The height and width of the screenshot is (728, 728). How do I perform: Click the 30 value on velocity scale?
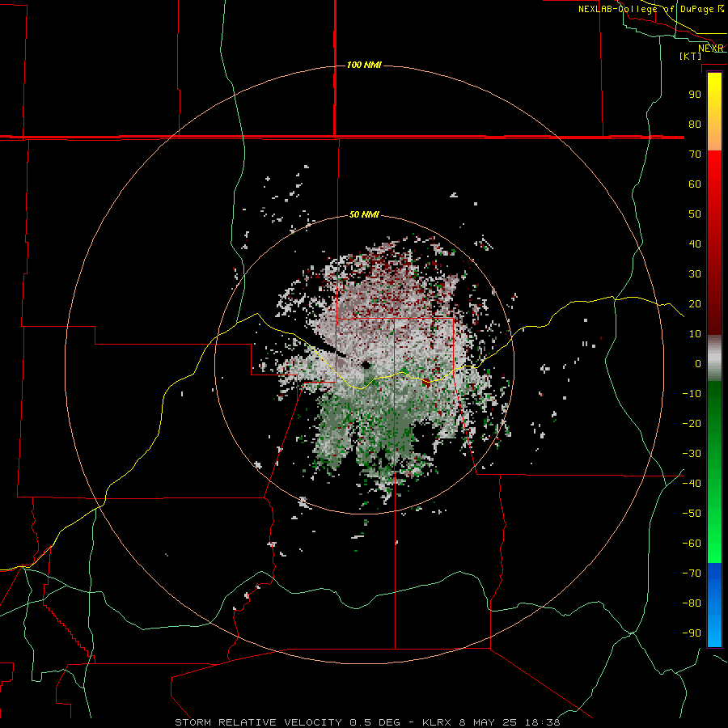(695, 274)
